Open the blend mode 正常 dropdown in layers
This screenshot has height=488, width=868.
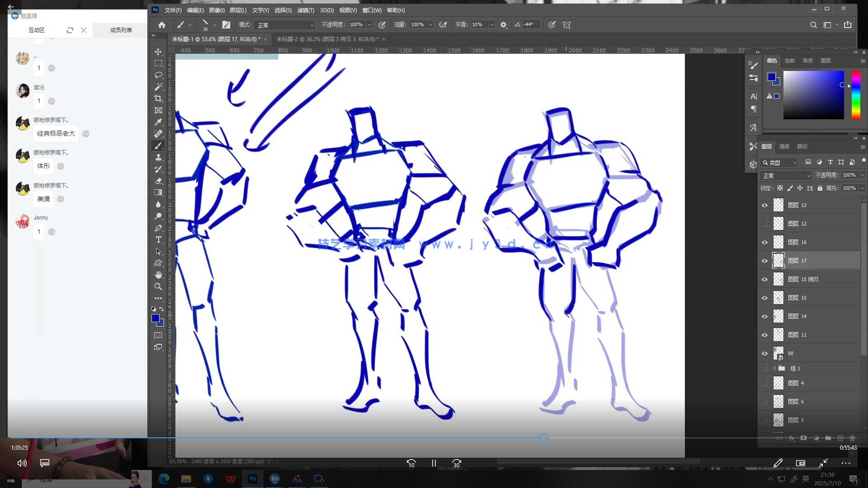pos(787,175)
